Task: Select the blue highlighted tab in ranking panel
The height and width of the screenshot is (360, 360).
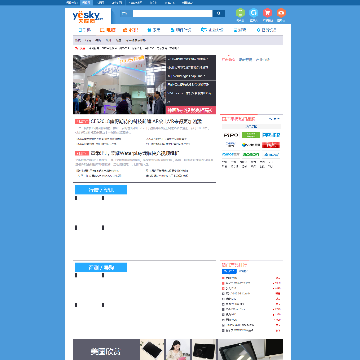Action: (x=229, y=271)
